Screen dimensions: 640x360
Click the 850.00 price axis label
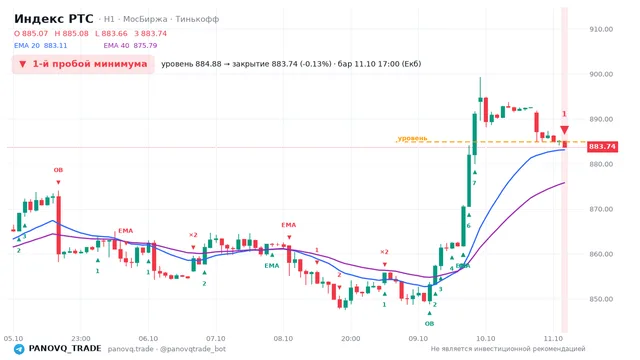pos(601,299)
